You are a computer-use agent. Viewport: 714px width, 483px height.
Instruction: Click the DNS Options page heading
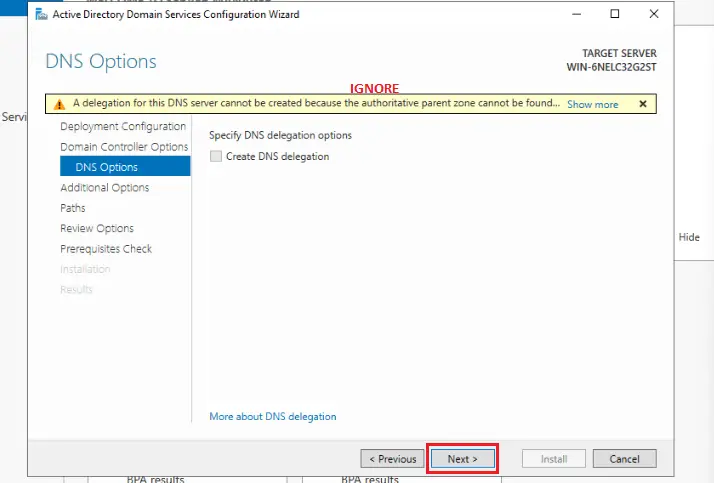click(101, 61)
